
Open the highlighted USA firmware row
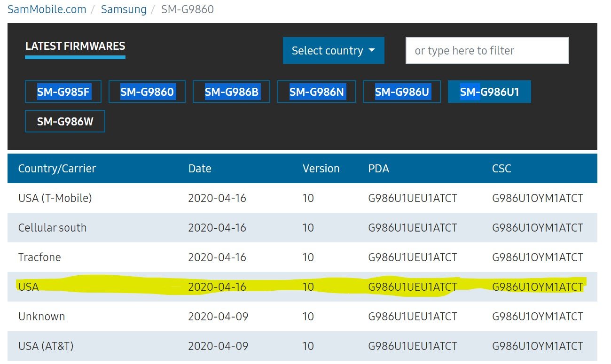click(x=302, y=287)
